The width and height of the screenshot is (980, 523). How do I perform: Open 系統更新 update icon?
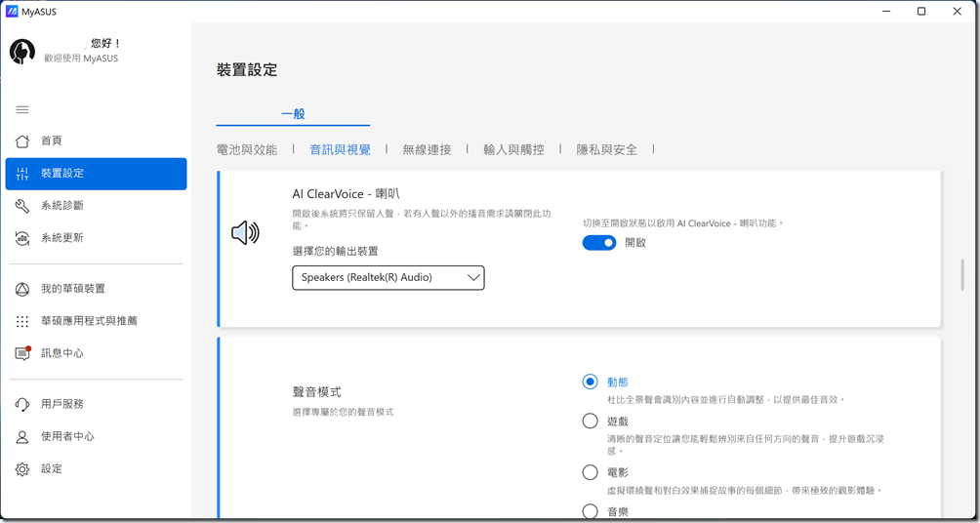[x=22, y=238]
